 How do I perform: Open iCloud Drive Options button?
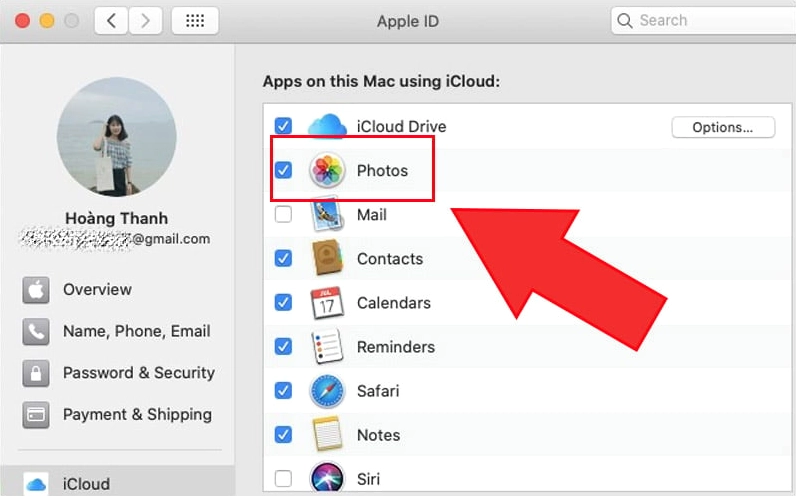point(722,127)
